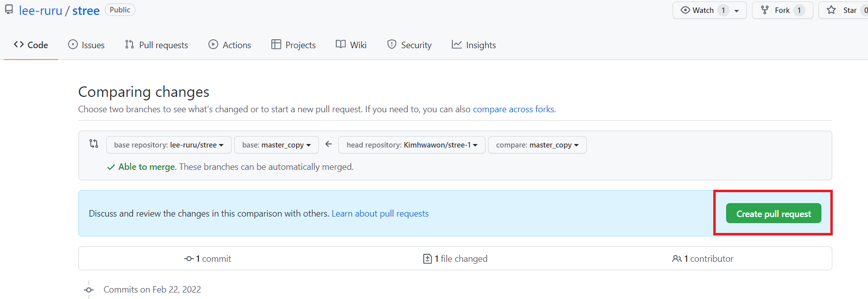
Task: Click Commits on Feb 22, 2022 text
Action: coord(152,290)
